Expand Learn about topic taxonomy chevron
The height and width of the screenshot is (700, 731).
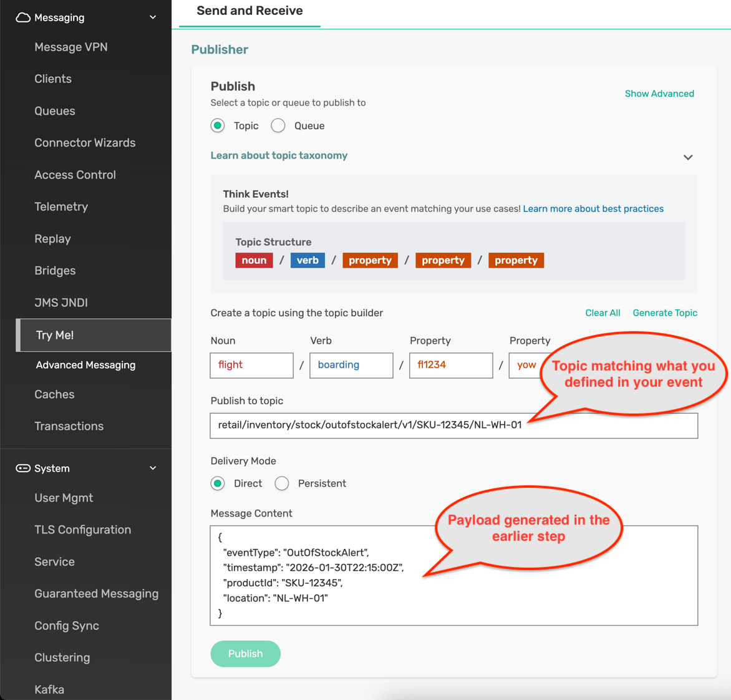[x=687, y=157]
